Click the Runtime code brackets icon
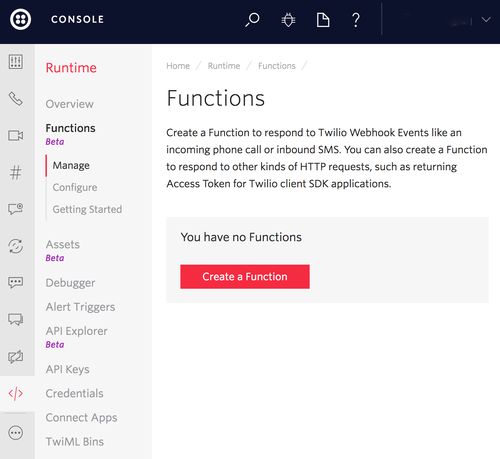The width and height of the screenshot is (500, 459). tap(16, 394)
